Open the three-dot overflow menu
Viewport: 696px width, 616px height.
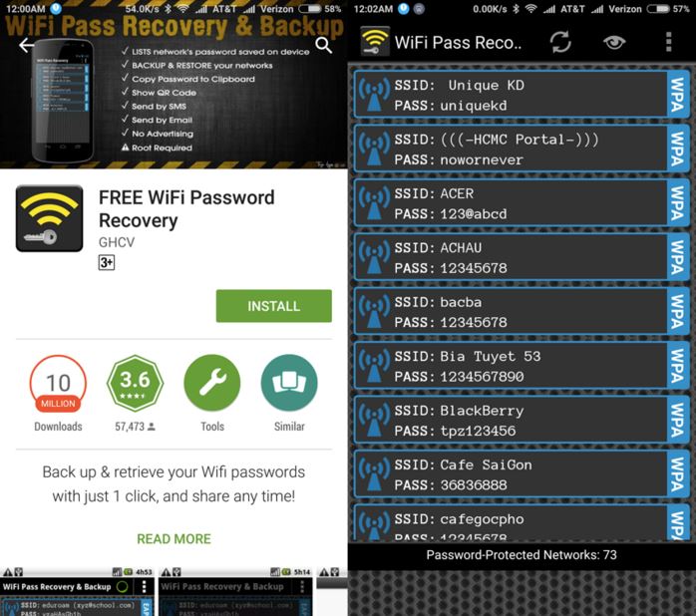tap(669, 42)
